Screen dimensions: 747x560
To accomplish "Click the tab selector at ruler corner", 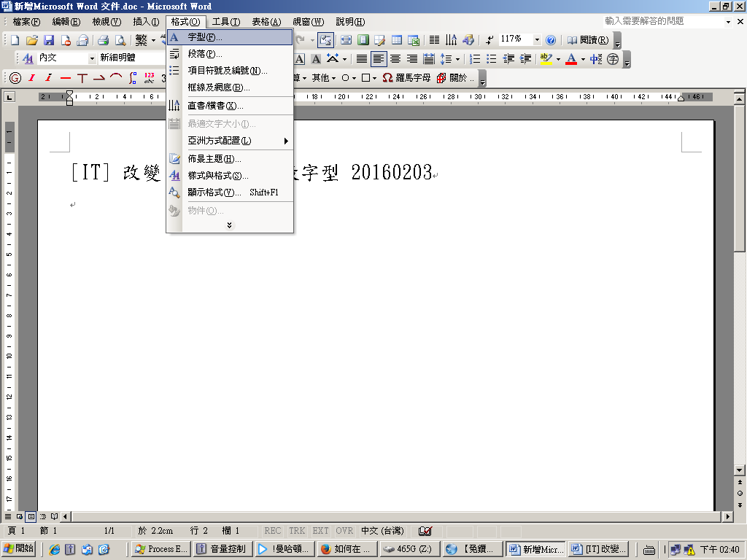I will pyautogui.click(x=9, y=97).
